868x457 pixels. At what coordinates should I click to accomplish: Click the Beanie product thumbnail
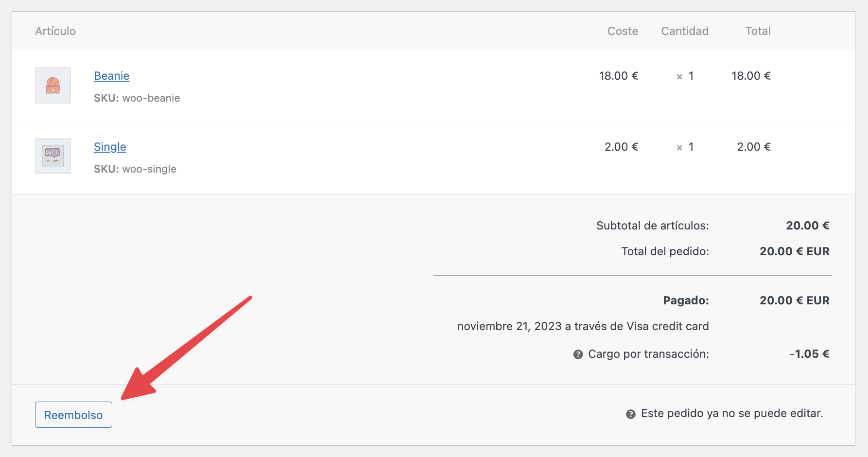(x=53, y=86)
